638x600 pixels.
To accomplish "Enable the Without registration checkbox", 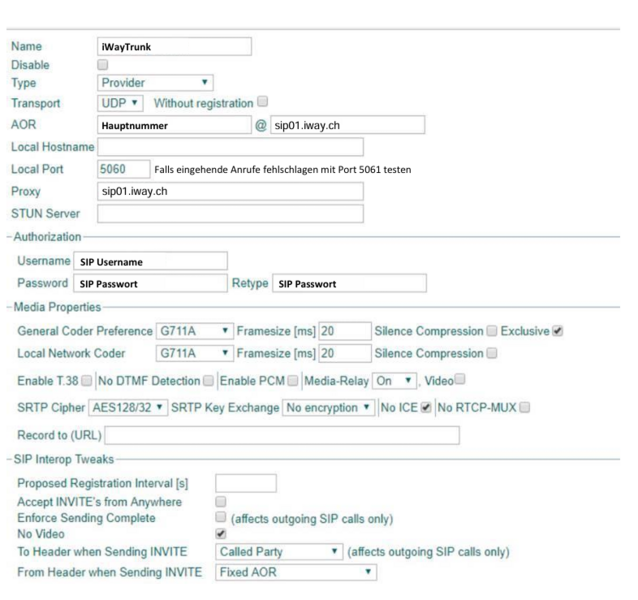I will tap(263, 101).
